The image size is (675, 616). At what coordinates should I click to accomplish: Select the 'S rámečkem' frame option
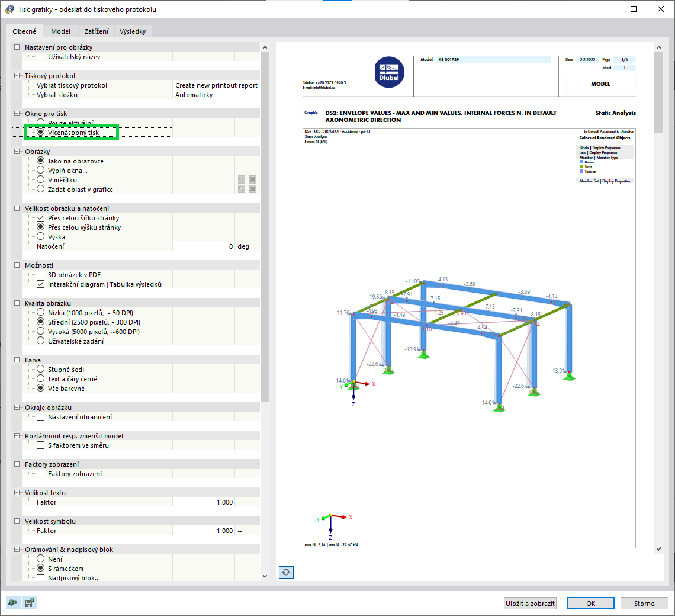point(40,568)
